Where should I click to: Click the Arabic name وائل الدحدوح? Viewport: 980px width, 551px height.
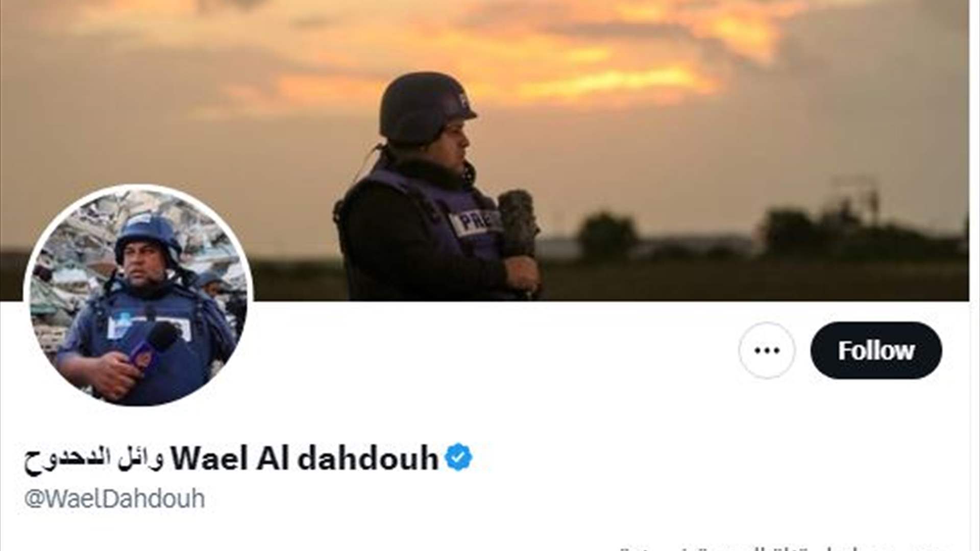pyautogui.click(x=94, y=459)
